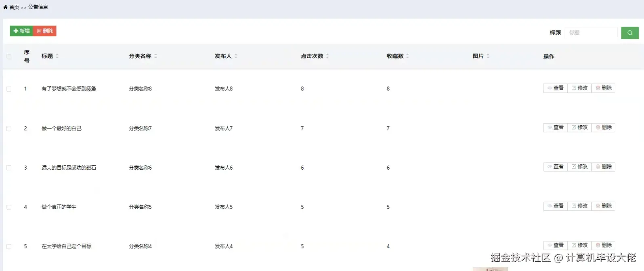The width and height of the screenshot is (644, 271).
Task: Click the cell 分类名称5
Action: (x=140, y=207)
